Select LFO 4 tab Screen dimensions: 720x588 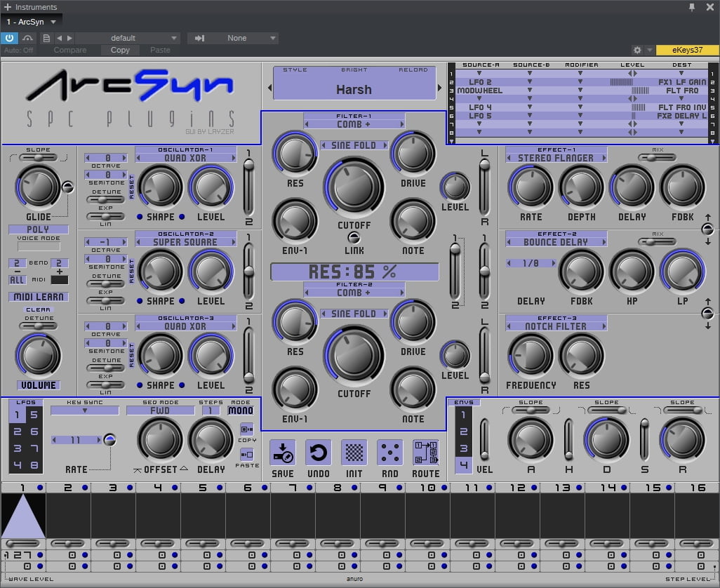18,465
